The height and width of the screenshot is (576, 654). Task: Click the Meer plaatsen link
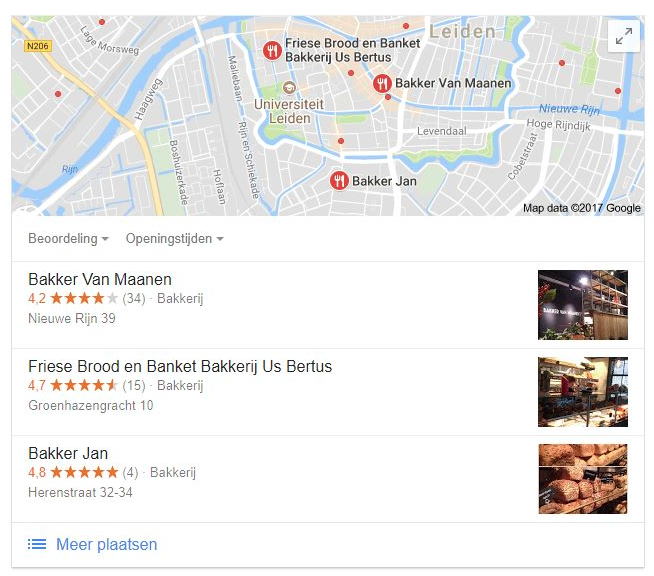(106, 544)
